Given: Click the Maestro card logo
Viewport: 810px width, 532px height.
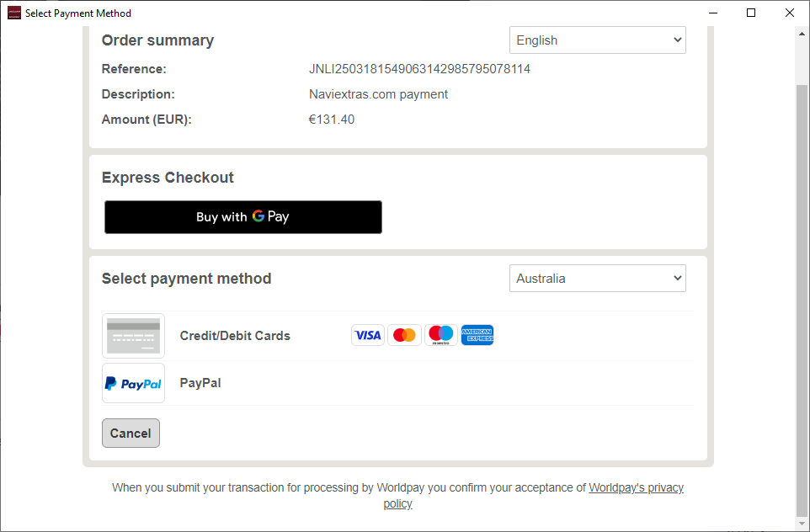Looking at the screenshot, I should [x=440, y=335].
